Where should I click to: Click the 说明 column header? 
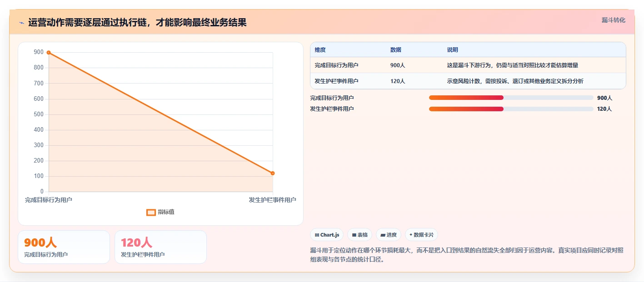point(453,50)
